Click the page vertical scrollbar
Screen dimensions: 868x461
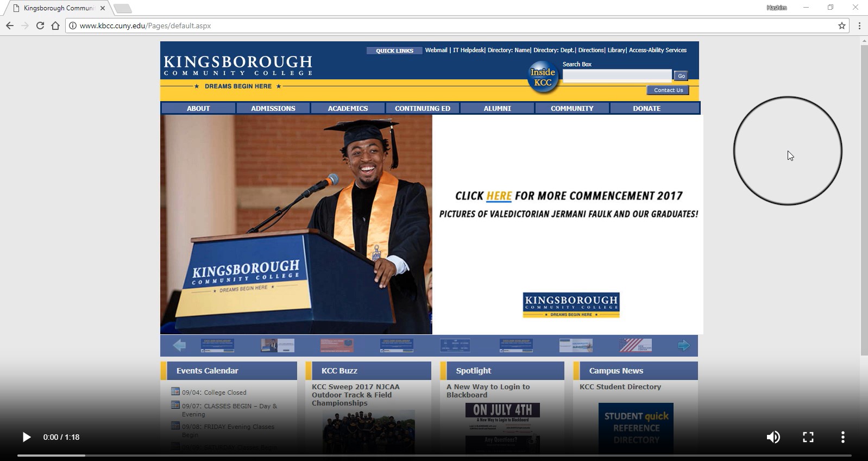pyautogui.click(x=864, y=201)
